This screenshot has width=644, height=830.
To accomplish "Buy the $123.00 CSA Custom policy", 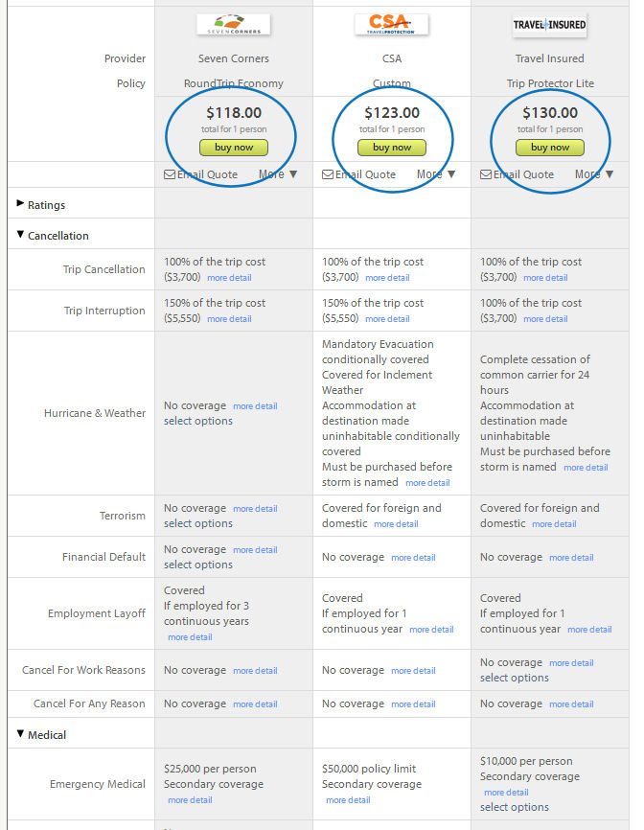I will [392, 148].
